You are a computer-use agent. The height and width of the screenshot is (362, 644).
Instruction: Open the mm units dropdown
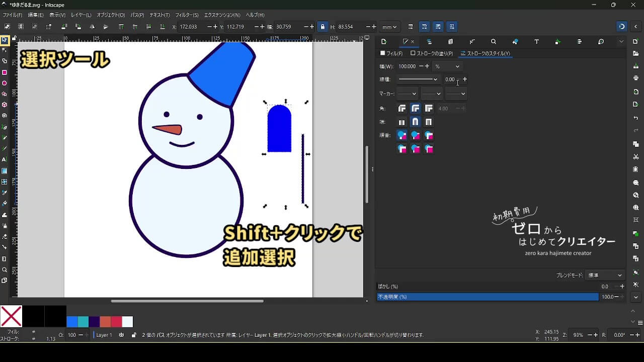(x=389, y=27)
